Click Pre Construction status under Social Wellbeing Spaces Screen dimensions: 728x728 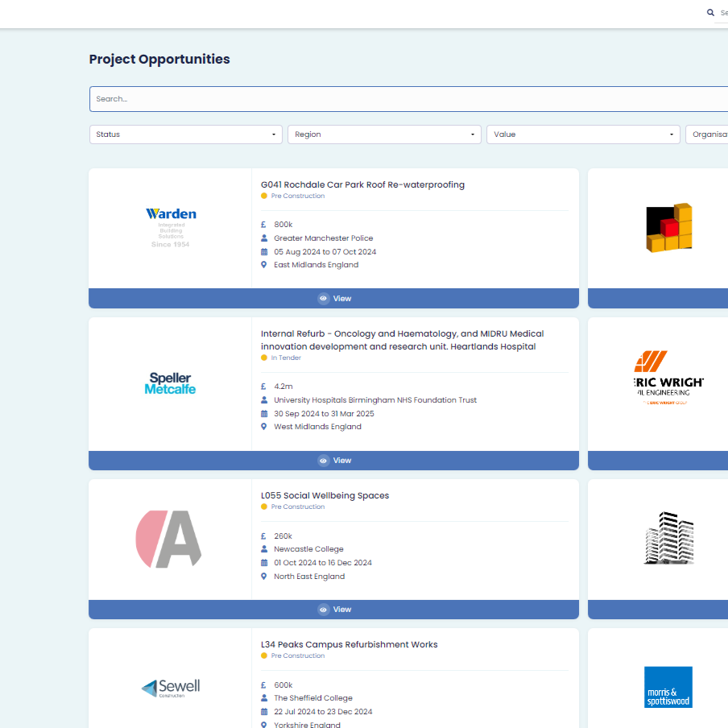298,507
